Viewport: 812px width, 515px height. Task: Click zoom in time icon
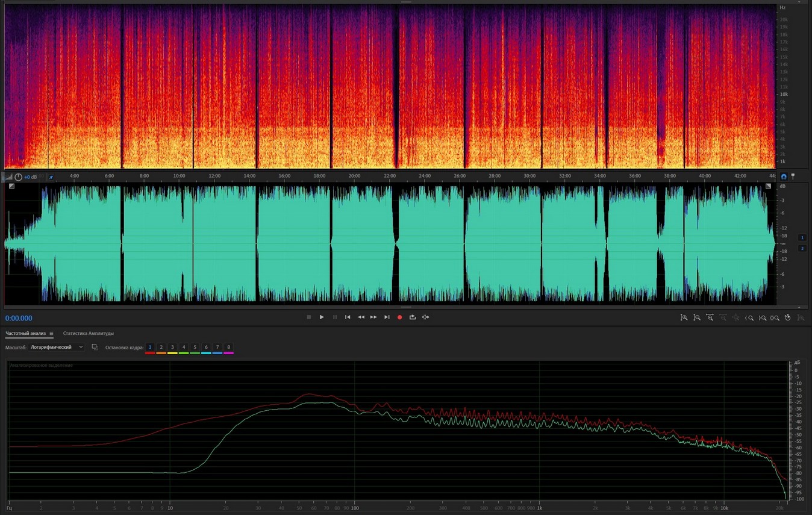point(710,317)
